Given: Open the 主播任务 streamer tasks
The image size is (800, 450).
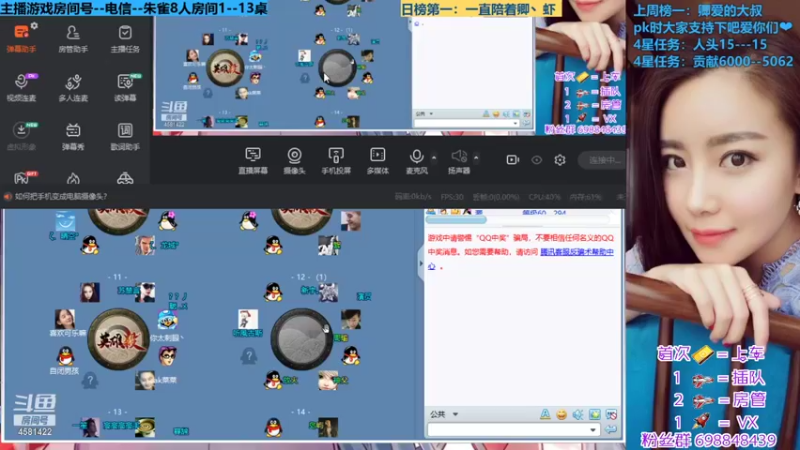Looking at the screenshot, I should tap(125, 39).
